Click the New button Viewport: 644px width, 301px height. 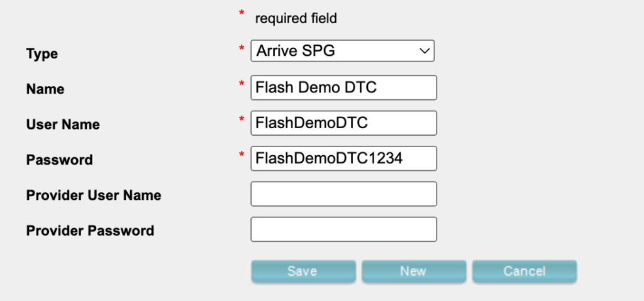pos(413,271)
